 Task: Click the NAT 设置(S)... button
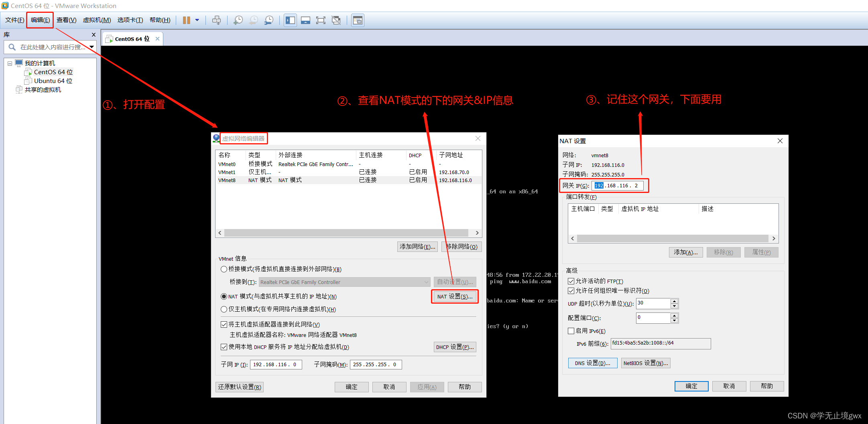455,296
